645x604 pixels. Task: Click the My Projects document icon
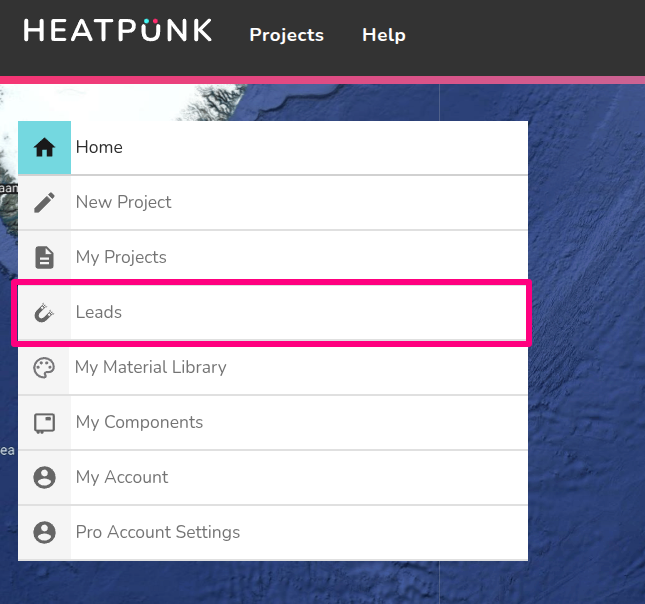(44, 258)
